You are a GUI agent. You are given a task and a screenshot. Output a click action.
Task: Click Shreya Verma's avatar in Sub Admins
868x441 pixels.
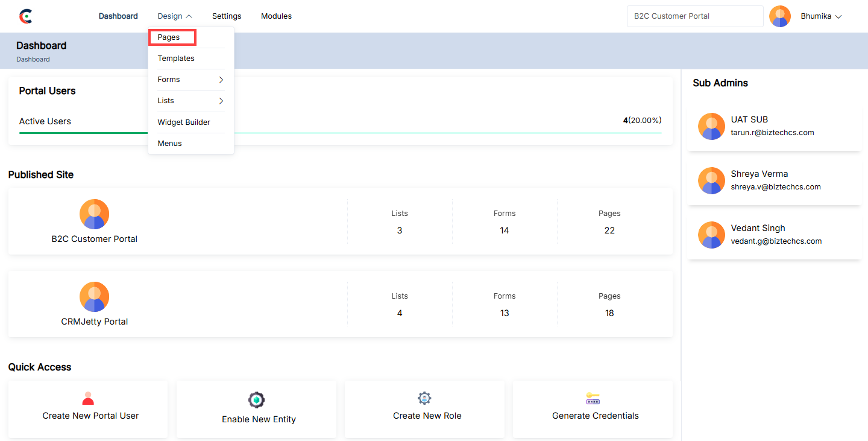(711, 180)
